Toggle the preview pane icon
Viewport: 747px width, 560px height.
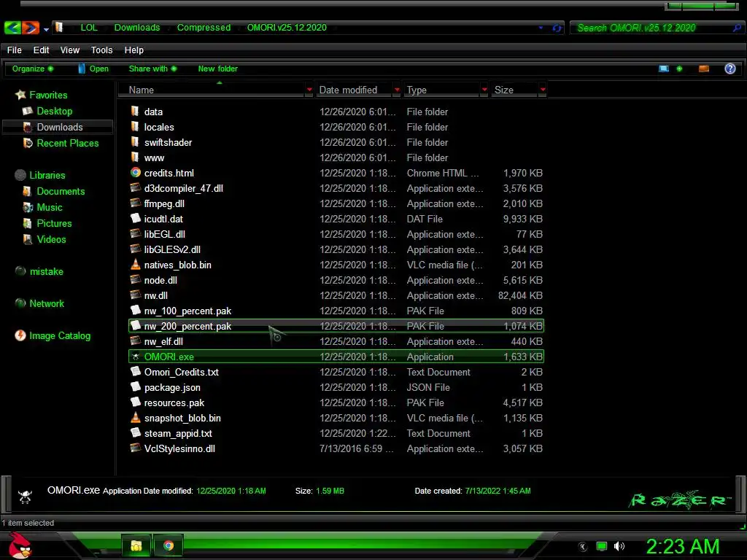704,69
